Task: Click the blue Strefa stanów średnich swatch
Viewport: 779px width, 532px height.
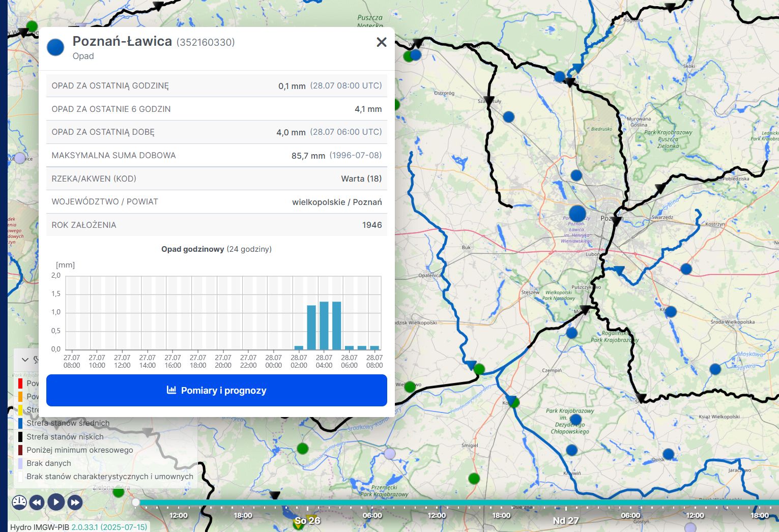Action: 20,423
